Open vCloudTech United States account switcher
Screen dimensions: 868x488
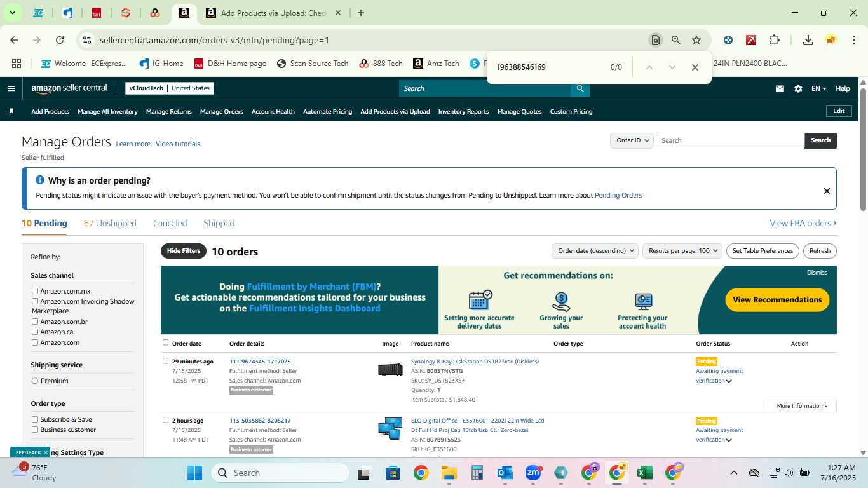[x=170, y=88]
